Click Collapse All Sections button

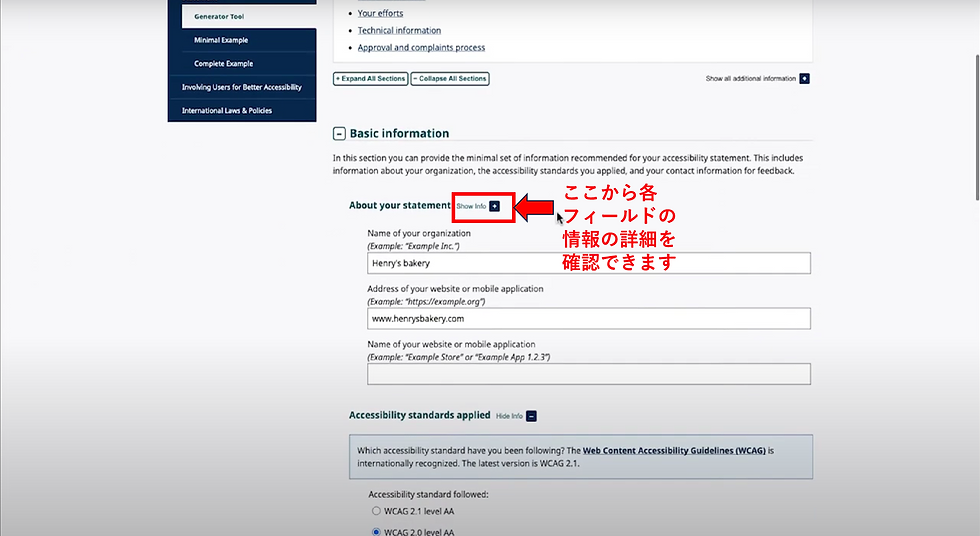coord(450,79)
